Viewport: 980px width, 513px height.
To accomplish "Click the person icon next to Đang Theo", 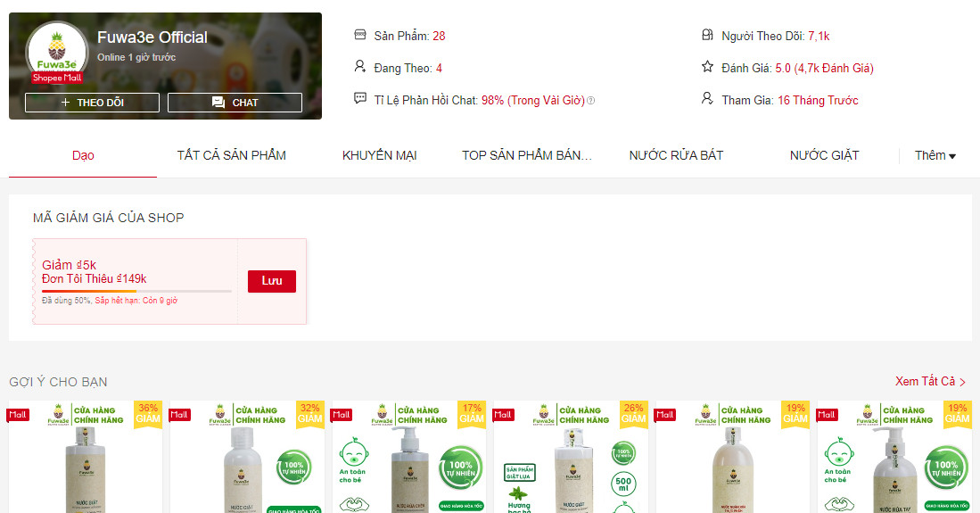I will coord(360,66).
